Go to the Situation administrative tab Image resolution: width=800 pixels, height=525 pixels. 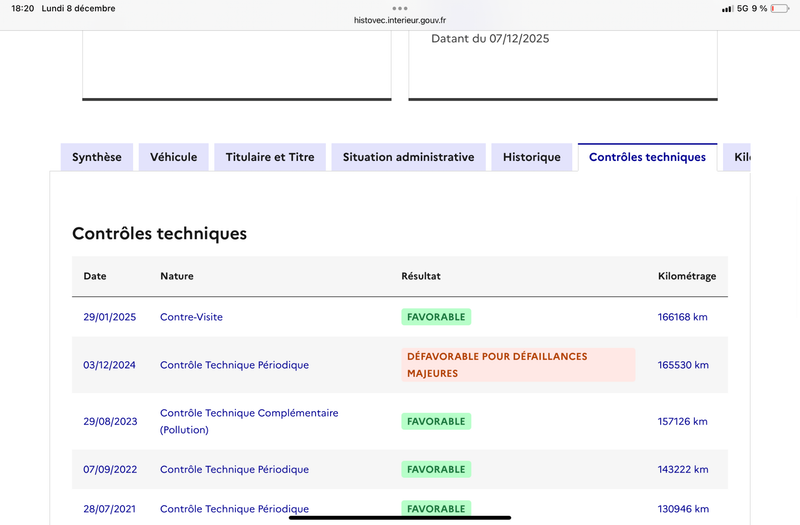point(408,157)
